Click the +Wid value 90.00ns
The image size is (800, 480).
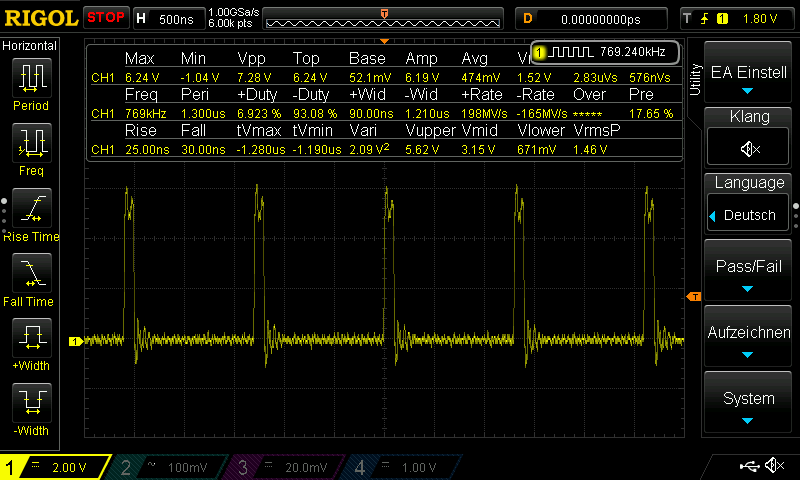click(x=371, y=113)
